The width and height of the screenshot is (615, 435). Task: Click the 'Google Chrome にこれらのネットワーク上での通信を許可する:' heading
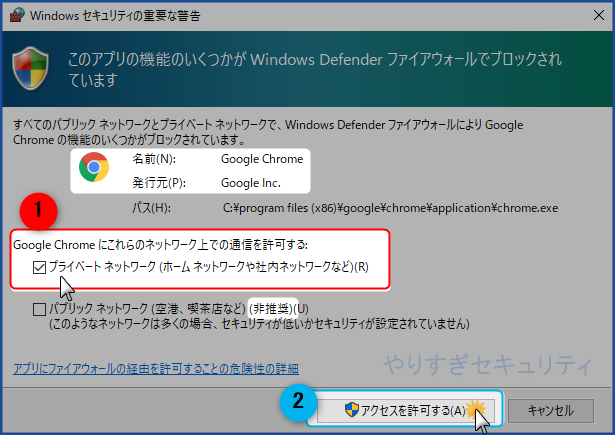(160, 245)
